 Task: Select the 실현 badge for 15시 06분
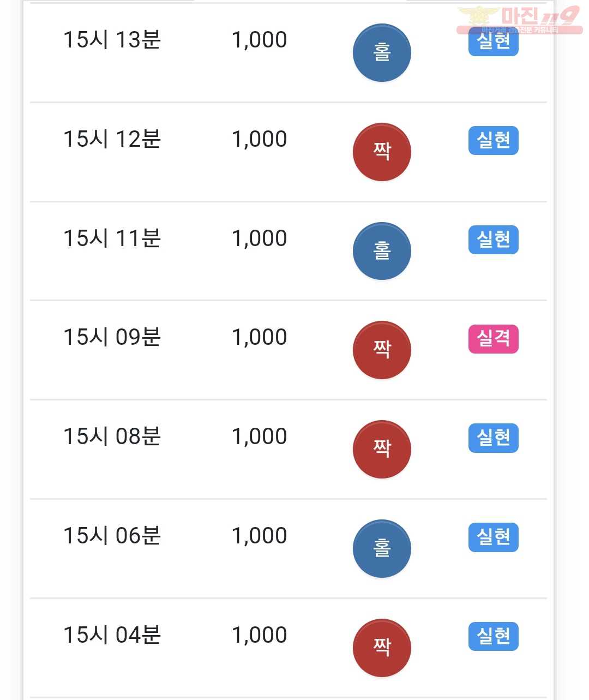coord(494,537)
